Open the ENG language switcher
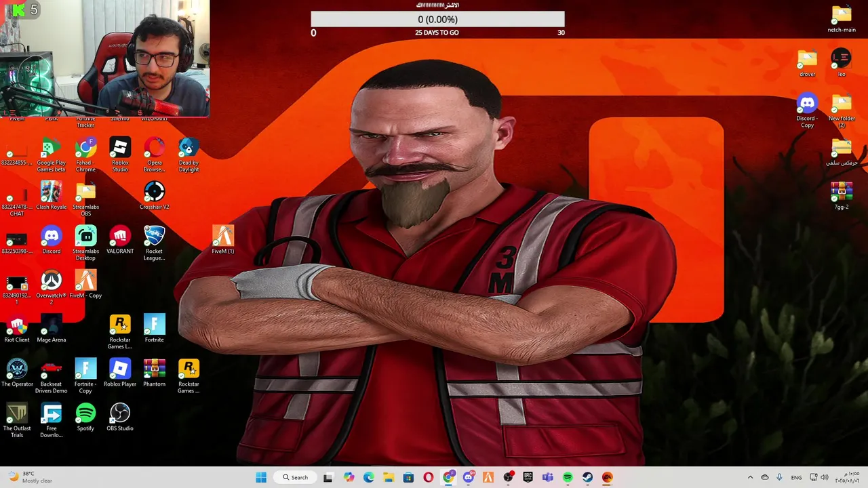868x488 pixels. [x=797, y=477]
